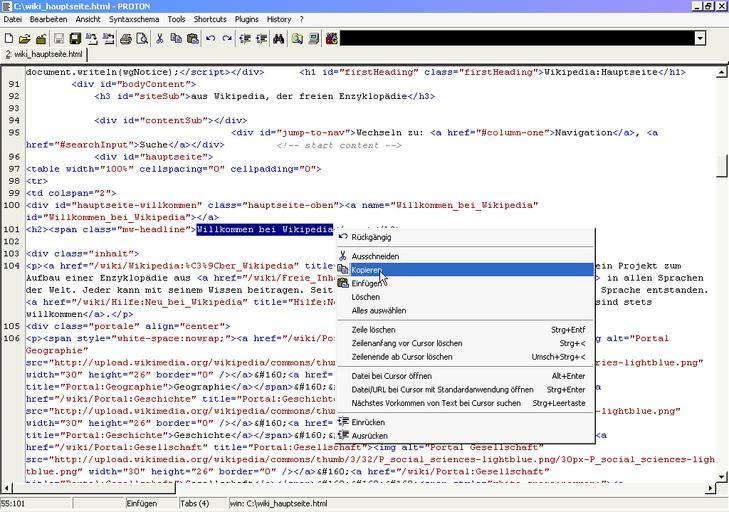Click the Copy icon in the toolbar

click(176, 39)
